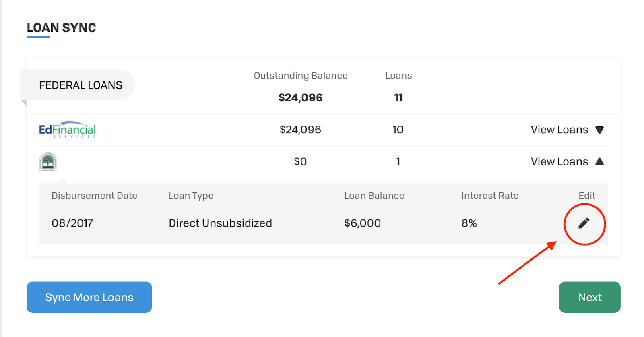Image resolution: width=644 pixels, height=337 pixels.
Task: Click the Loan Balance column header
Action: [x=374, y=196]
